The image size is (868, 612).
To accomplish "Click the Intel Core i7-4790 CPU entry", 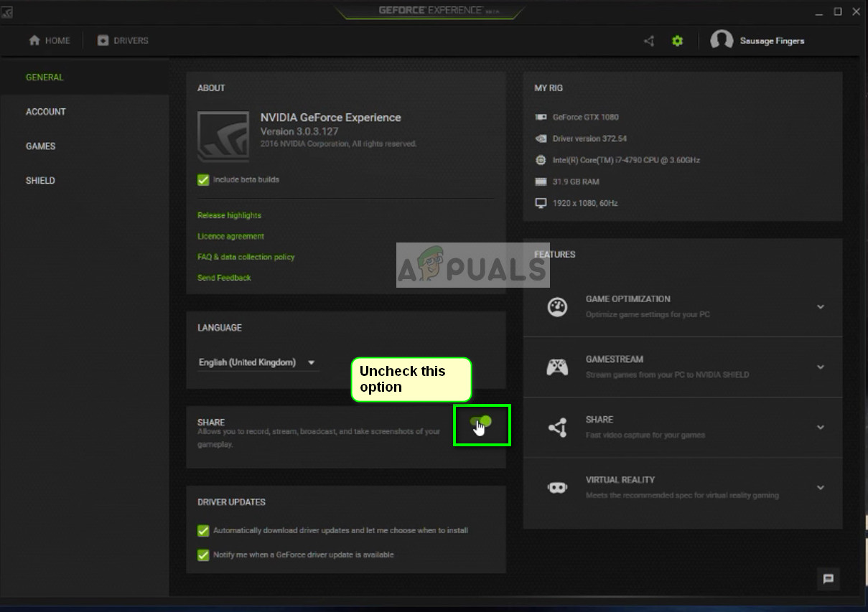I will pos(626,160).
